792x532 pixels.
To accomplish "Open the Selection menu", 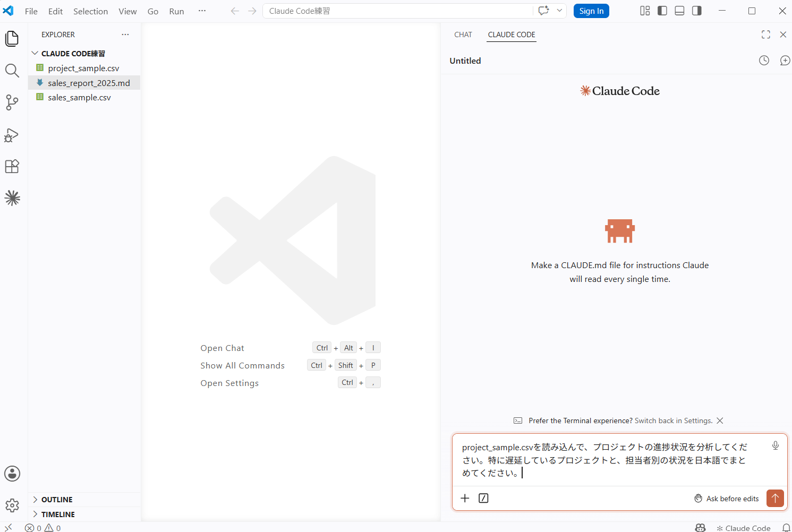I will (90, 11).
